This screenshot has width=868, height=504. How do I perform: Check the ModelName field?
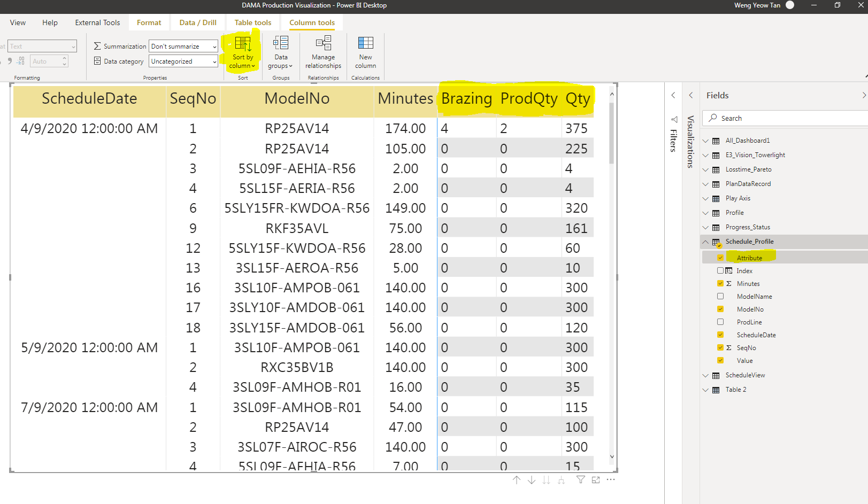720,296
